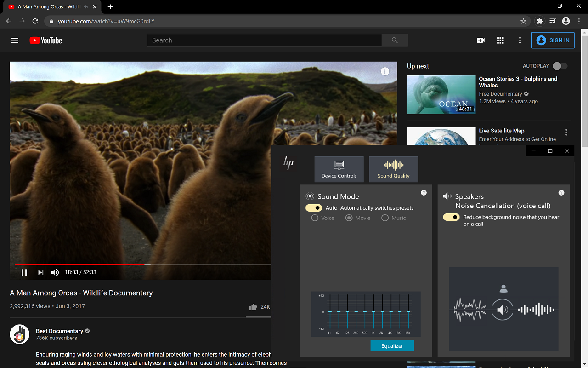588x368 pixels.
Task: Turn off Noise Cancellation for voice calls
Action: coord(451,217)
